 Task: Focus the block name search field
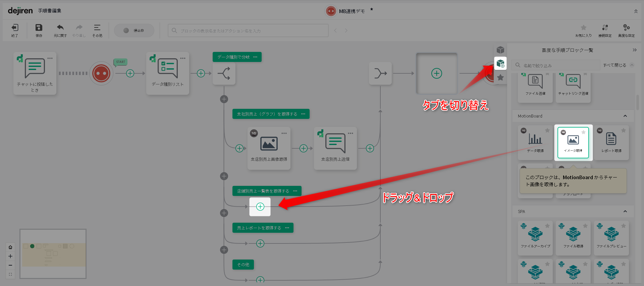[x=248, y=30]
